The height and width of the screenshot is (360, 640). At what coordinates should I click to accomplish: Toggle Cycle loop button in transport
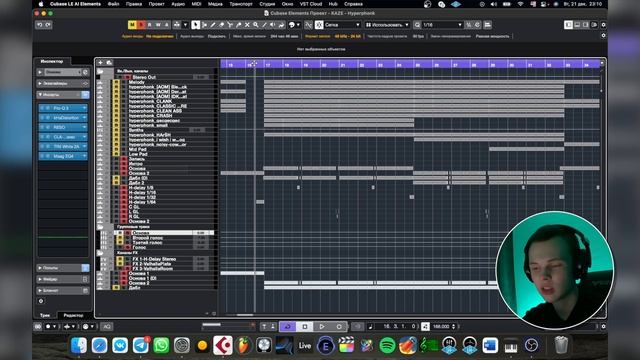point(288,327)
